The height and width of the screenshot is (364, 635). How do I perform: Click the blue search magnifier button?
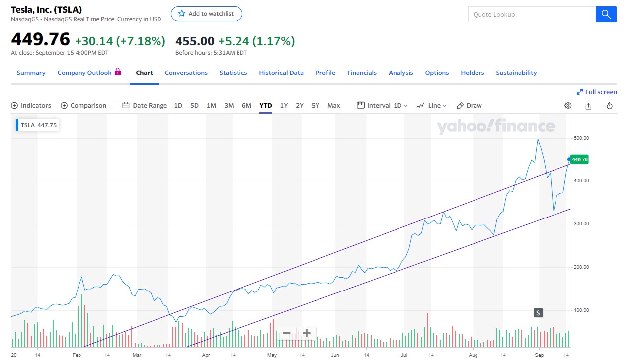(x=606, y=14)
